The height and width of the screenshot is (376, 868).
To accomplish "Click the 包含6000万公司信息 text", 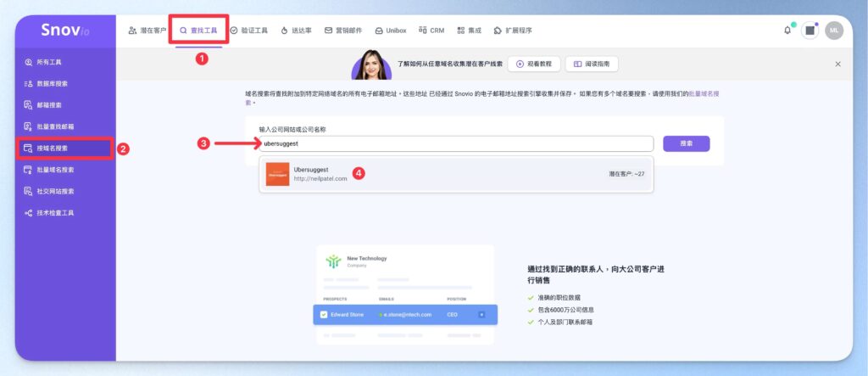I will (565, 310).
